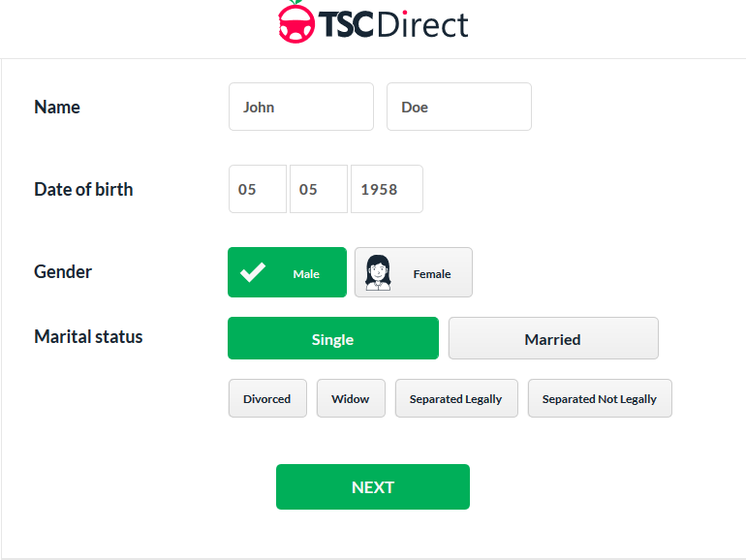
Task: Click the Marital status label
Action: pos(88,336)
